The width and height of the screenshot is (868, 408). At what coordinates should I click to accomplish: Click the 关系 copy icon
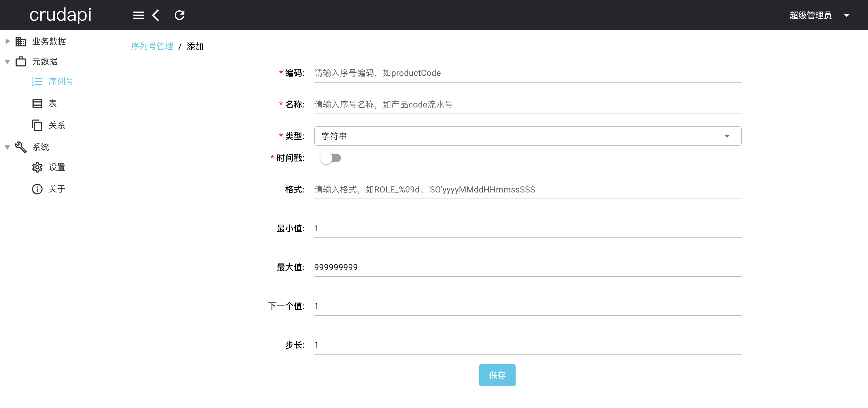[x=37, y=125]
